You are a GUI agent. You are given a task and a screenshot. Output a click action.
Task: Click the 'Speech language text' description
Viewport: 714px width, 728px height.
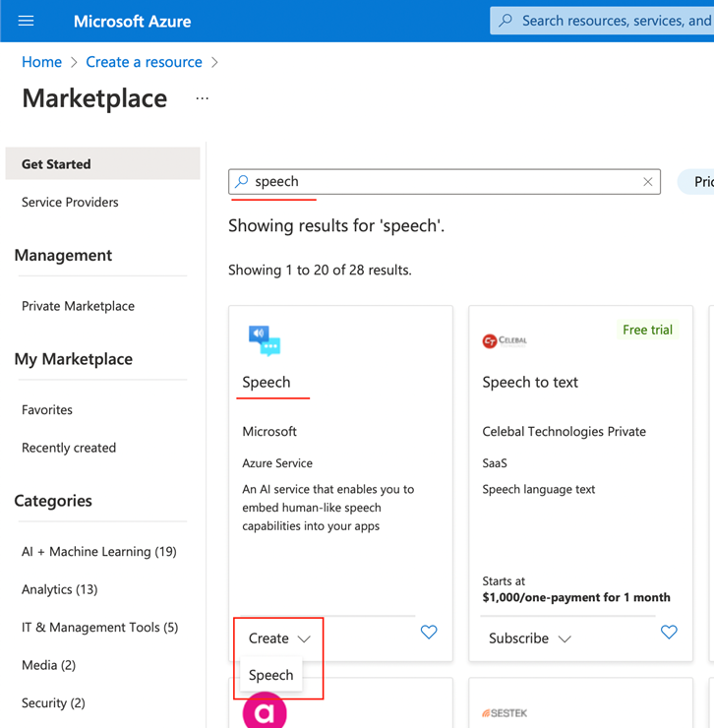click(x=539, y=489)
